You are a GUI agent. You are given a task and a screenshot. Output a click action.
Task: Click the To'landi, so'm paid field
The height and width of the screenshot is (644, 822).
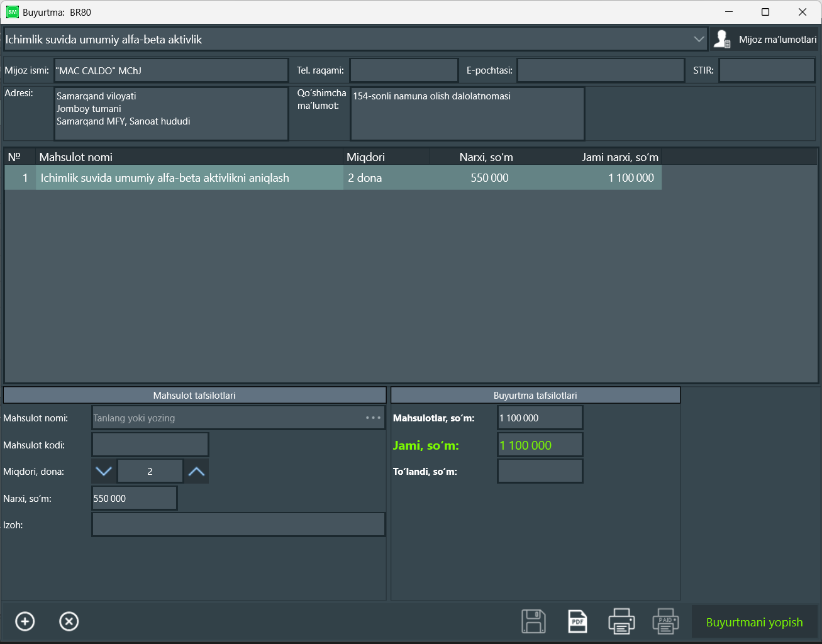pos(540,471)
